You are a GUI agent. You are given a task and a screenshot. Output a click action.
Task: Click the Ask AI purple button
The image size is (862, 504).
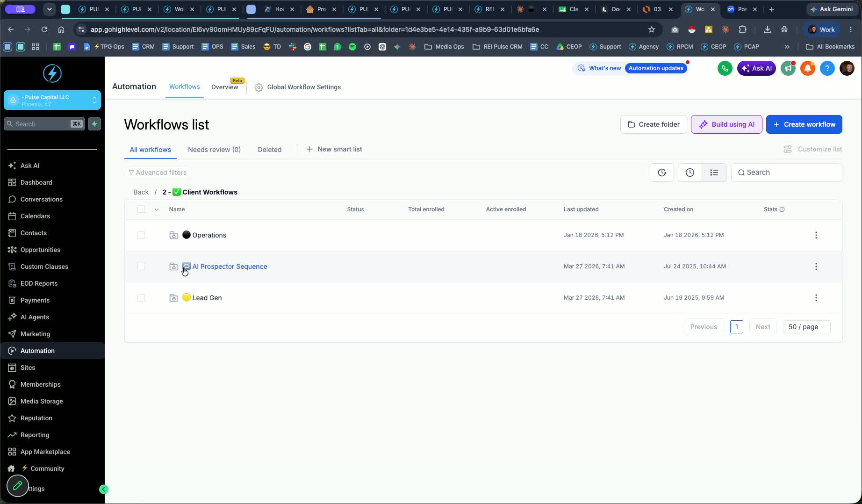(x=756, y=68)
